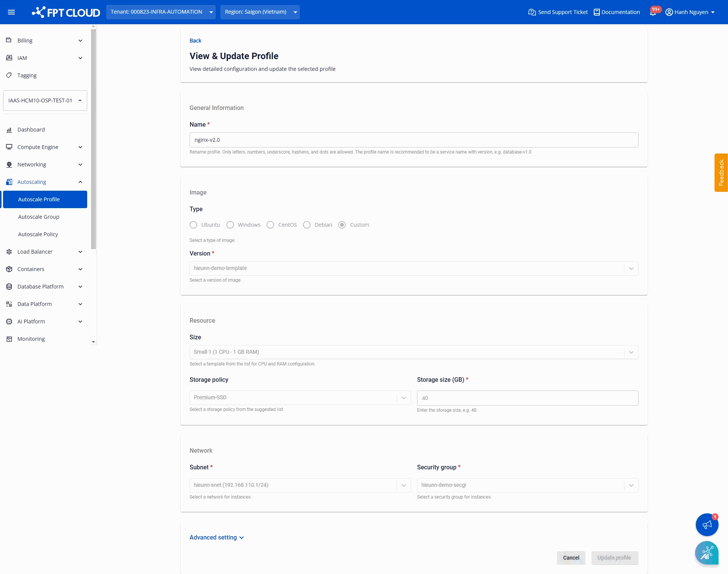Click the Storage size input field
The image size is (728, 574).
pyautogui.click(x=527, y=398)
